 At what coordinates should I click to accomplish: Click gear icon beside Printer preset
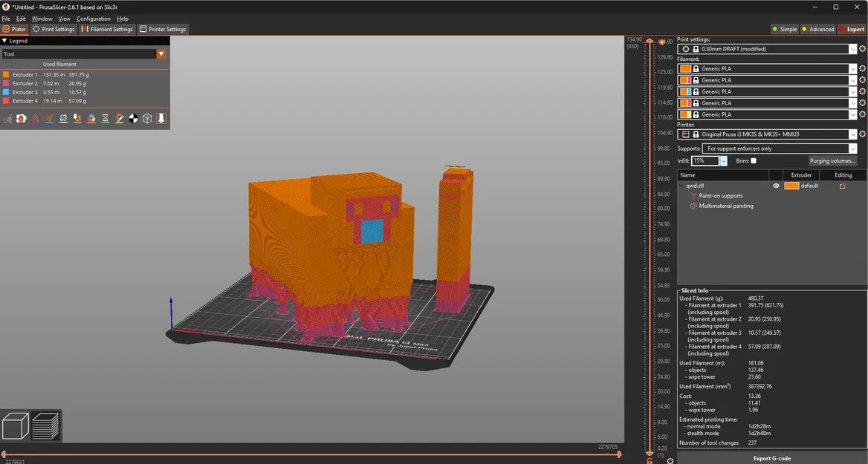[863, 134]
